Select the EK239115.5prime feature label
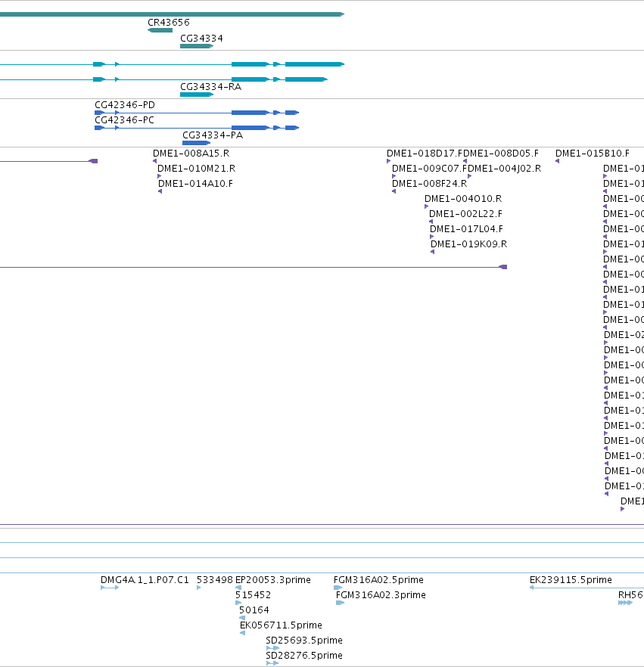This screenshot has width=644, height=667. pyautogui.click(x=571, y=580)
